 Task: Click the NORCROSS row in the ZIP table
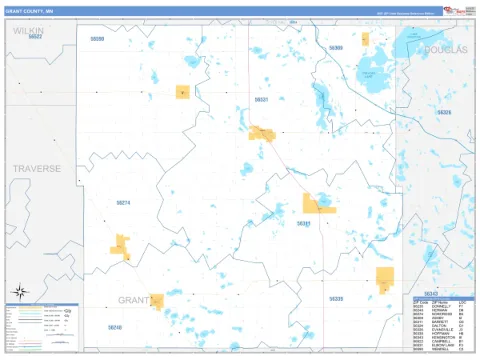click(x=439, y=314)
